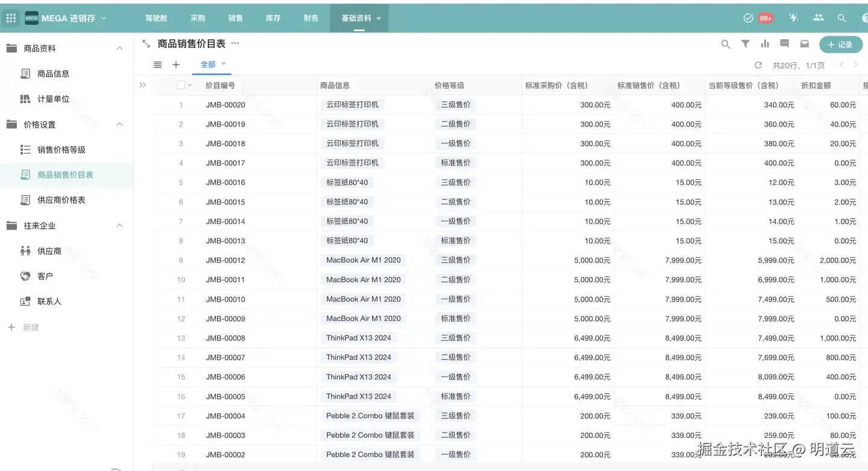Collapse the 商品资料 sidebar group
This screenshot has height=471, width=868.
point(119,48)
